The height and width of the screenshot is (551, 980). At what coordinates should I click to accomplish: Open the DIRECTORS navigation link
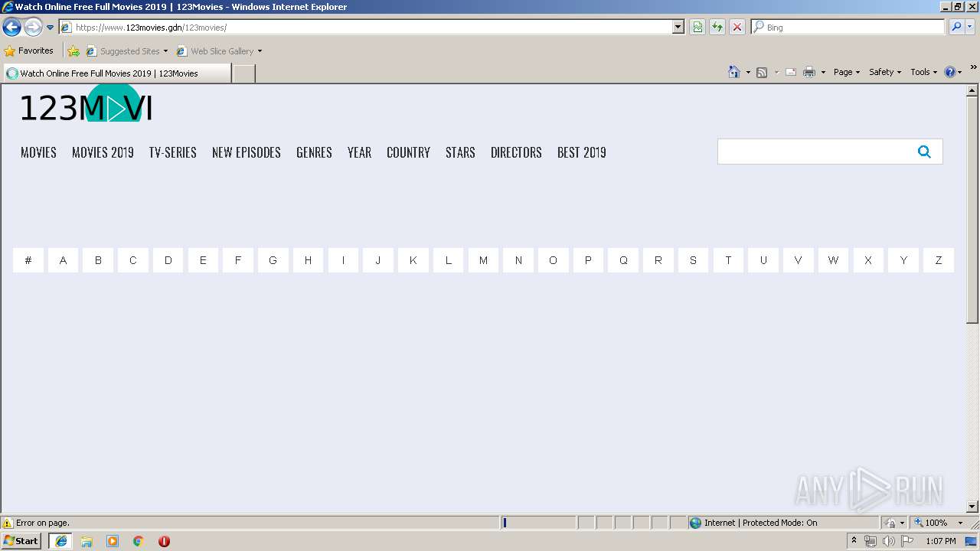(516, 152)
